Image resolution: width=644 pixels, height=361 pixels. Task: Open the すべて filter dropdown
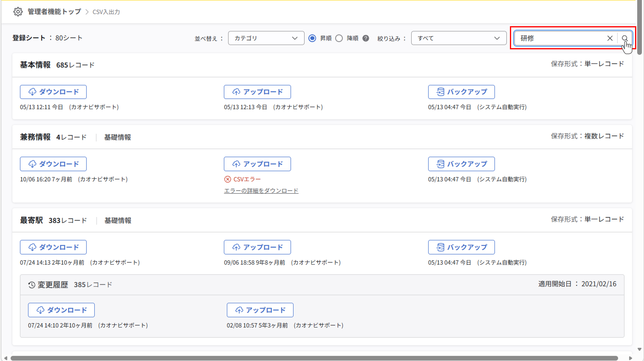pos(459,38)
